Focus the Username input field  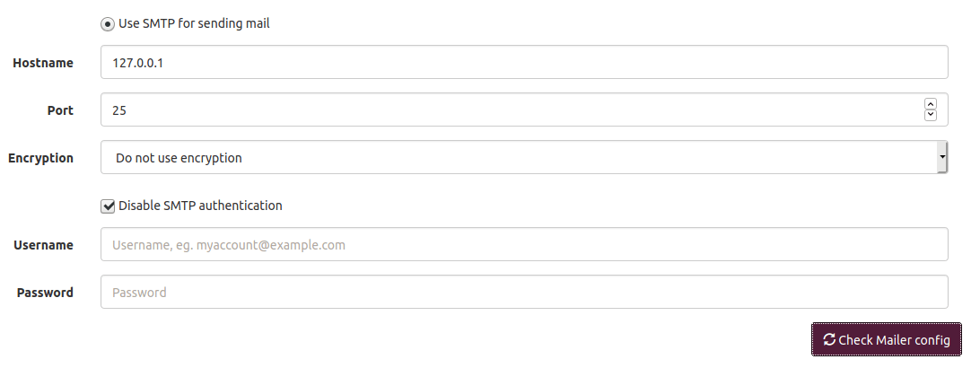point(524,244)
